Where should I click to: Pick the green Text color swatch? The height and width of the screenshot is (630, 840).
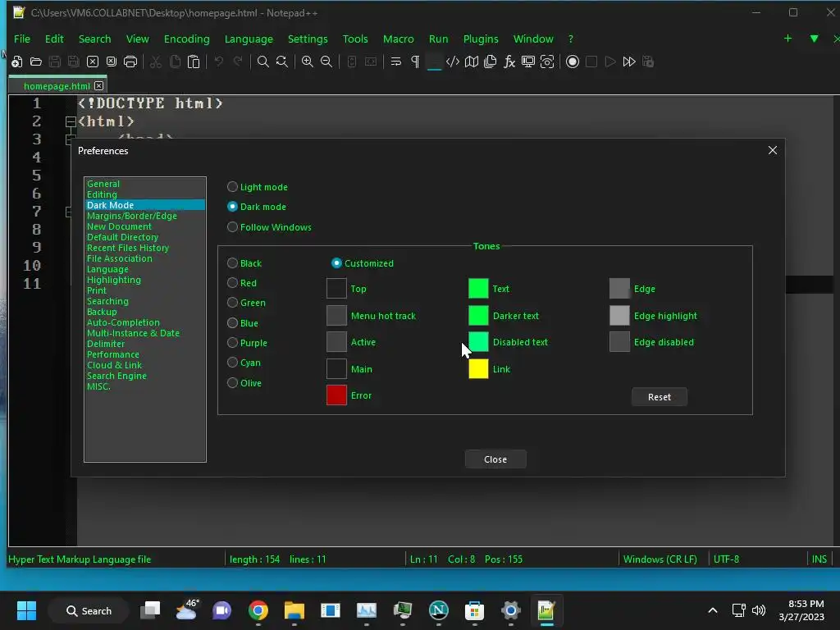pyautogui.click(x=478, y=288)
